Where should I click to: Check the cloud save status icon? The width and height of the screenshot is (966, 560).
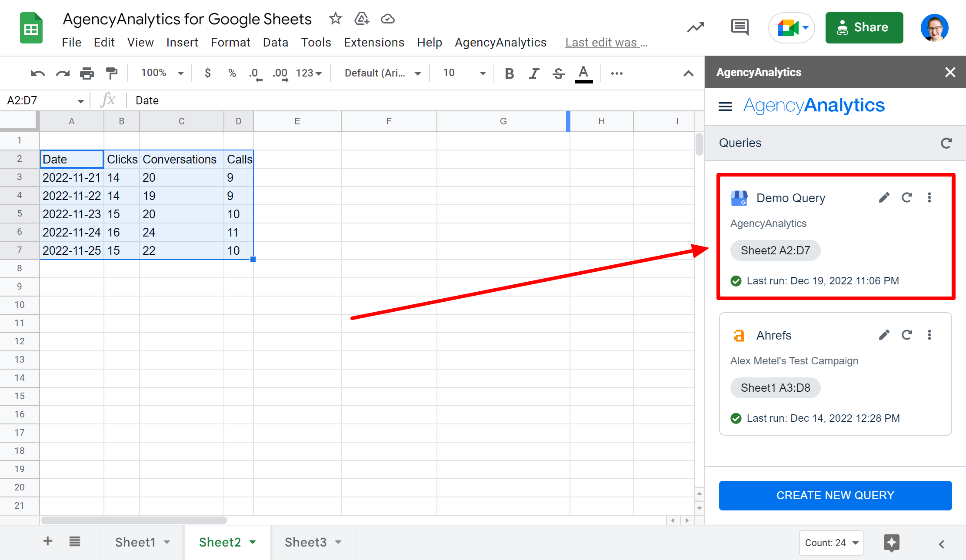387,19
